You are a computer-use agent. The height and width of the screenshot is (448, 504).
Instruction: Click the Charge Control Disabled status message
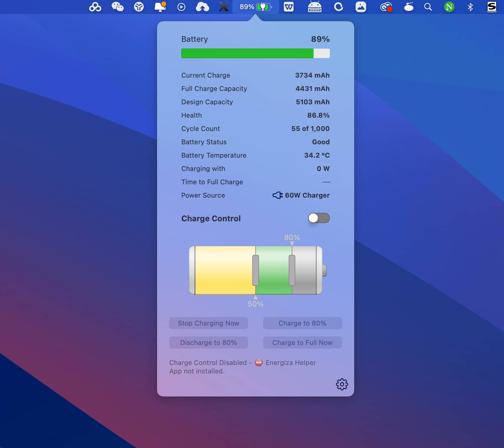click(243, 367)
